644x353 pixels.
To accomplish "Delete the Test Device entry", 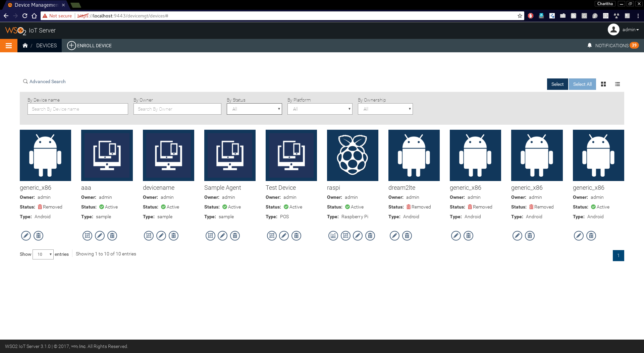I will pos(296,236).
